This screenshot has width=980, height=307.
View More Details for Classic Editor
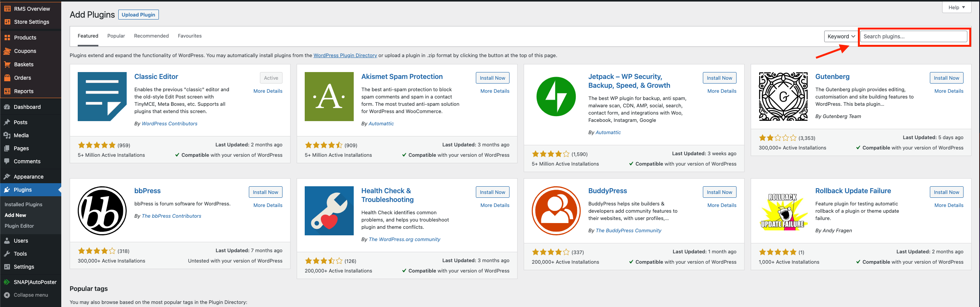(268, 91)
